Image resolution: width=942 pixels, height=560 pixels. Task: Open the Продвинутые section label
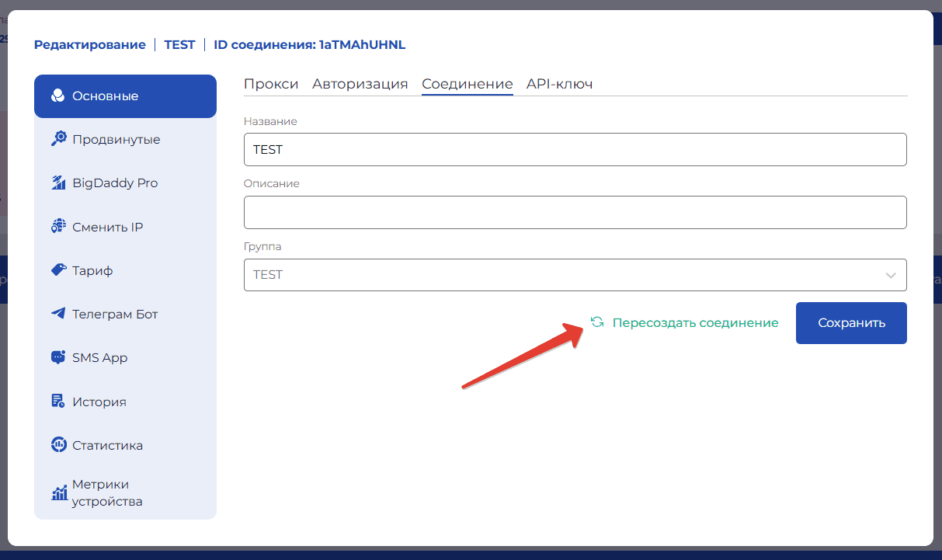click(116, 140)
